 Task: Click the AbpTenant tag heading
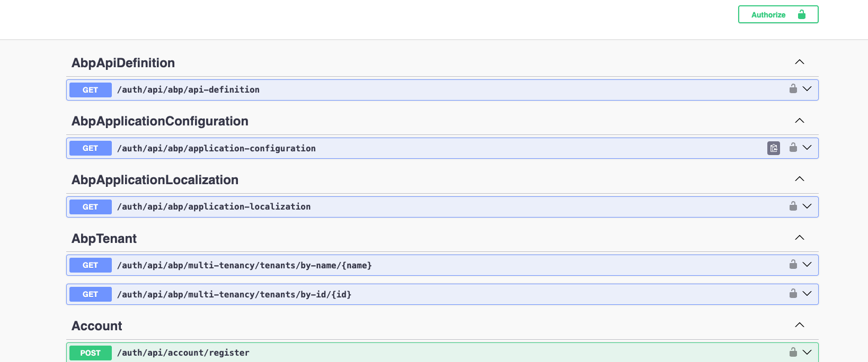pos(104,239)
